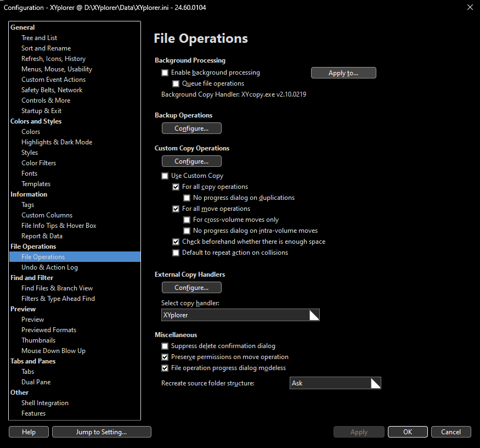This screenshot has height=448, width=480.
Task: Uncheck Preserve permissions on move operation
Action: (x=165, y=357)
